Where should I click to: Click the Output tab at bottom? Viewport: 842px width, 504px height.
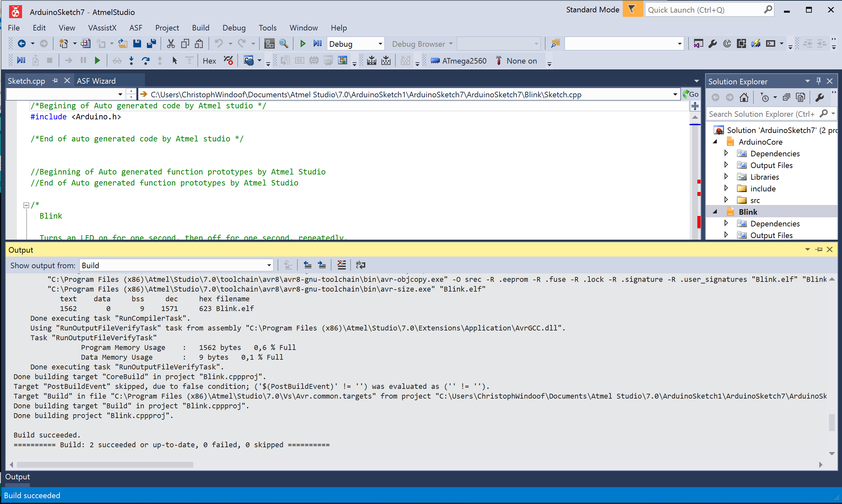(x=18, y=476)
